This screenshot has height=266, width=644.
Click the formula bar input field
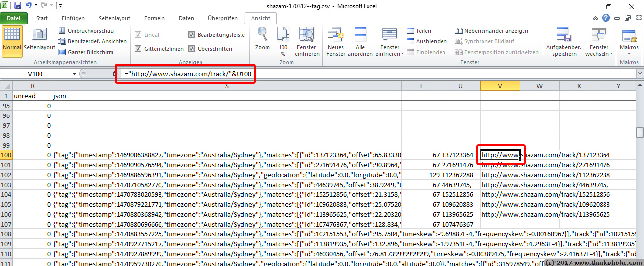tap(378, 74)
